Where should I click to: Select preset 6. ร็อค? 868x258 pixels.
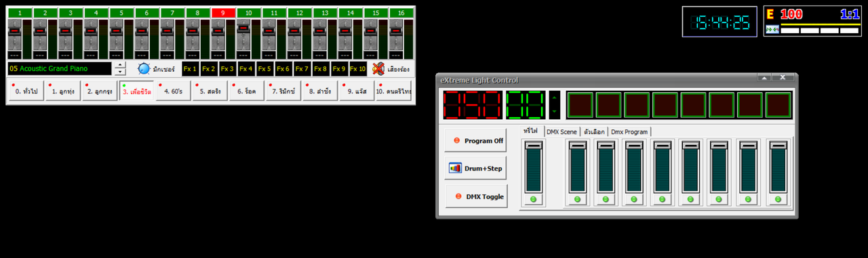coord(247,91)
